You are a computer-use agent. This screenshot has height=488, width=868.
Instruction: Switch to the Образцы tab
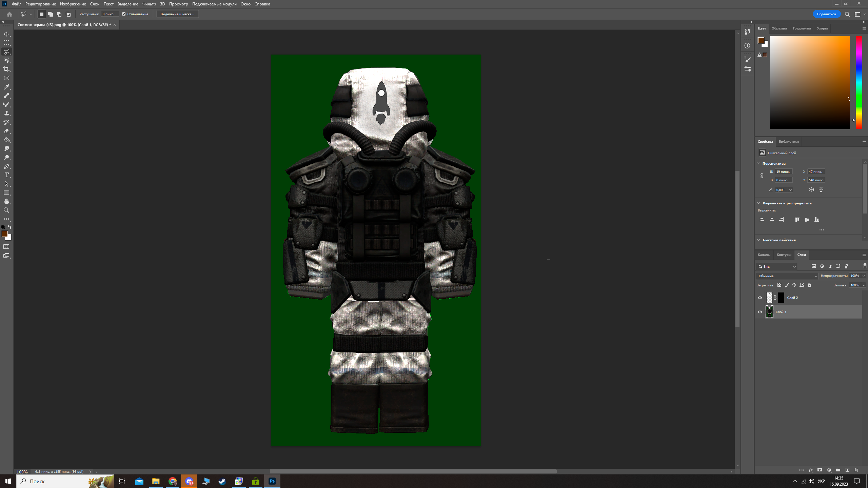coord(779,28)
